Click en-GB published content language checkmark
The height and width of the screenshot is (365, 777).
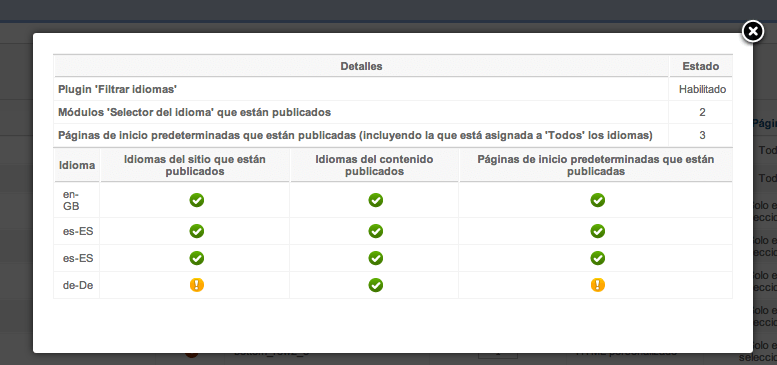pyautogui.click(x=376, y=200)
